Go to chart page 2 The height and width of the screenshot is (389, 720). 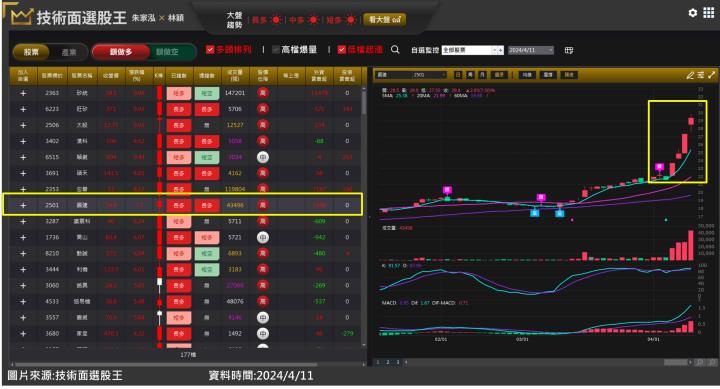[388, 362]
